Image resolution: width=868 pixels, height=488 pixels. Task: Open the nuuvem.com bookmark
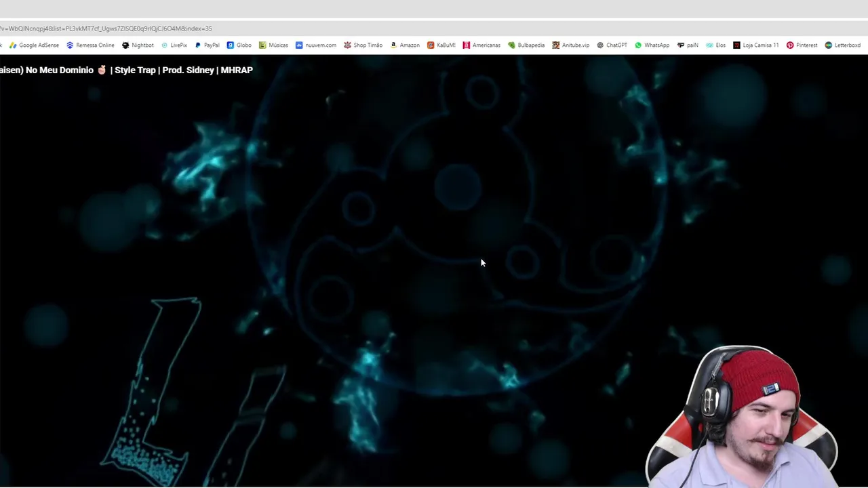pyautogui.click(x=316, y=45)
